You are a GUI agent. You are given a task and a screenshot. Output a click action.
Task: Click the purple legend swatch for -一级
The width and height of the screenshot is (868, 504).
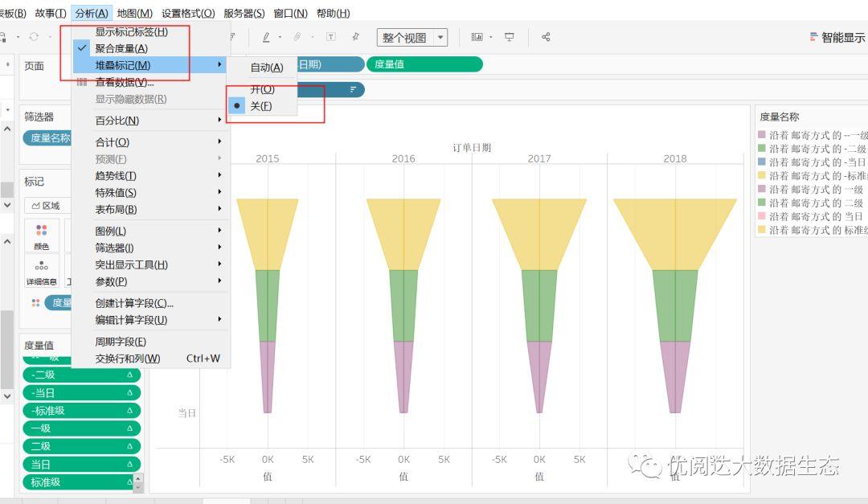point(762,134)
